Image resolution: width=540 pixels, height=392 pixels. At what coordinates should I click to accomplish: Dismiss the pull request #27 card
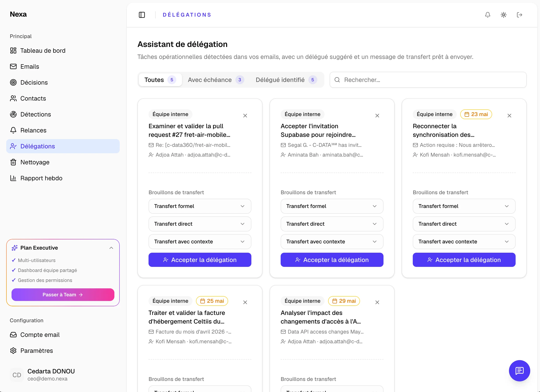[245, 116]
